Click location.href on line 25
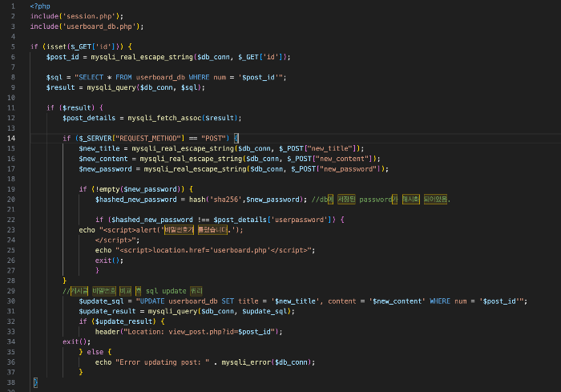The image size is (561, 392). point(179,250)
